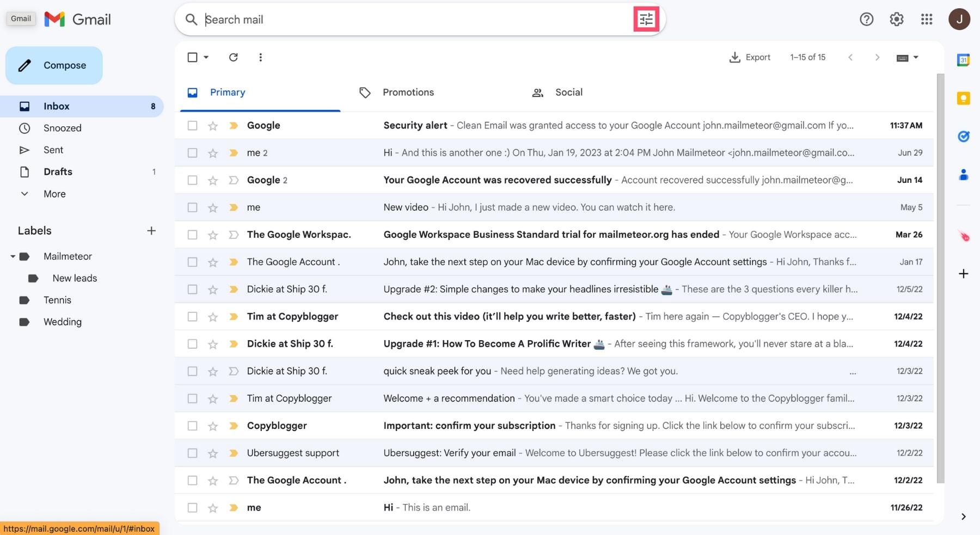980x535 pixels.
Task: Open Google apps grid
Action: click(927, 20)
